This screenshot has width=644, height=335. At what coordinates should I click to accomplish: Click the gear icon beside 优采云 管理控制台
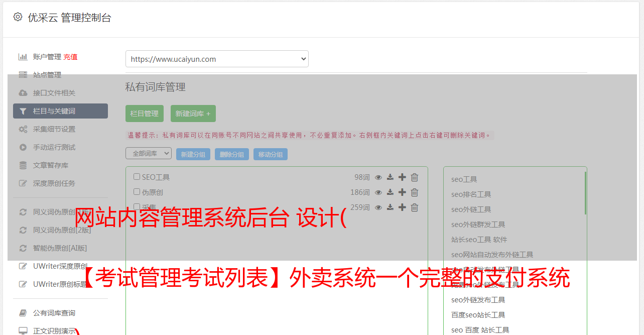(x=18, y=17)
